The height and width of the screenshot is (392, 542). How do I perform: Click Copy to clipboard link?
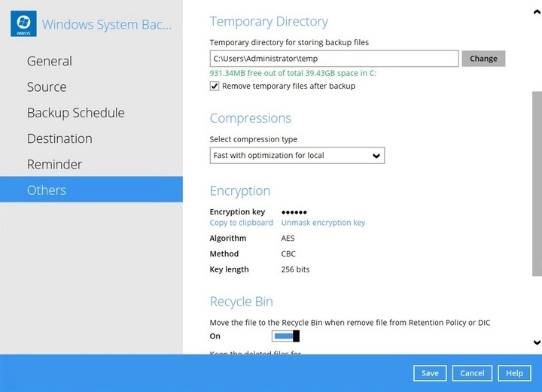241,223
